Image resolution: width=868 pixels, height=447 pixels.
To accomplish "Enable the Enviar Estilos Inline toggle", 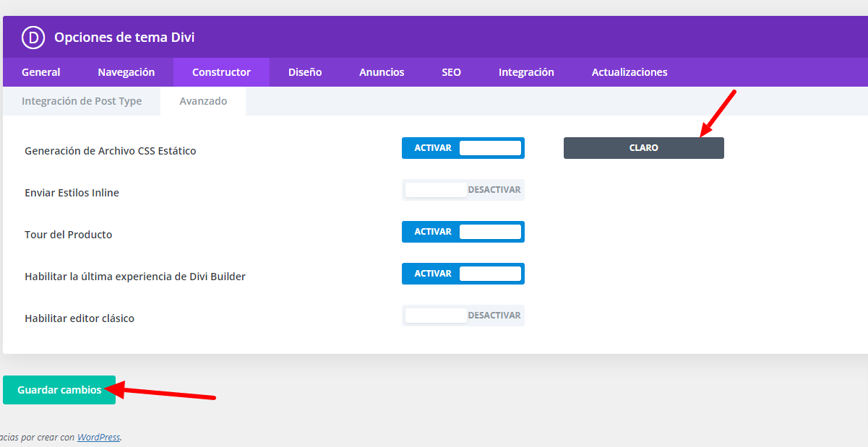I will coord(463,190).
